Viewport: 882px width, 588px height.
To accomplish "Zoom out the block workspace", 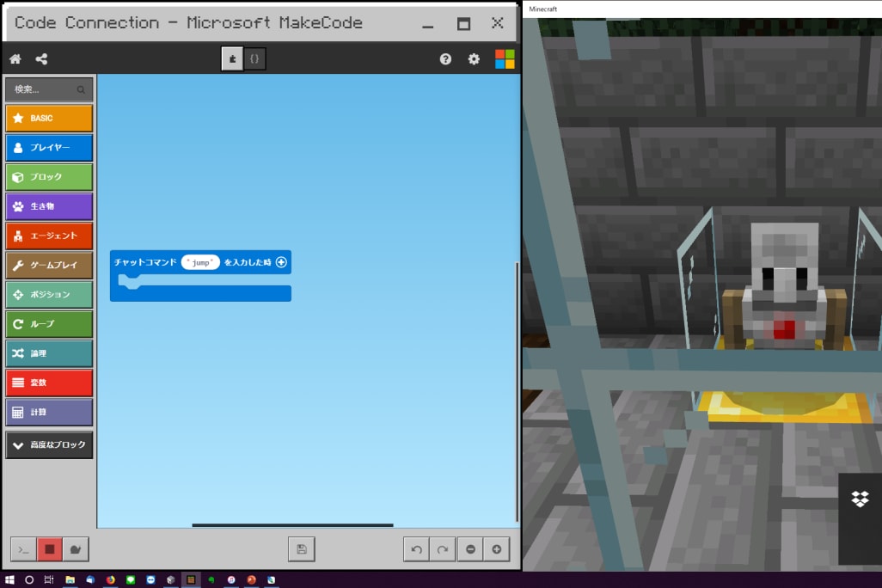I will click(470, 549).
